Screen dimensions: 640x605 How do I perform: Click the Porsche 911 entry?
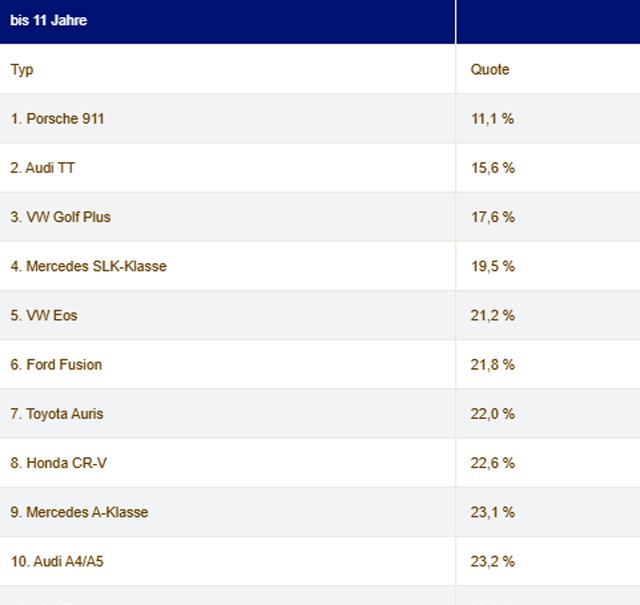point(58,119)
